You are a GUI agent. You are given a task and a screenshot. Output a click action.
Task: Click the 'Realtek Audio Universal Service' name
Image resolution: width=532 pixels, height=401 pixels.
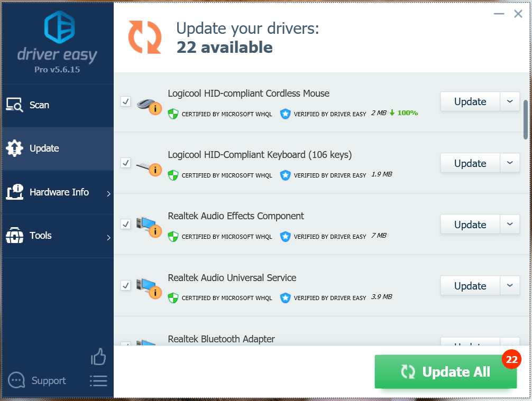coord(232,277)
